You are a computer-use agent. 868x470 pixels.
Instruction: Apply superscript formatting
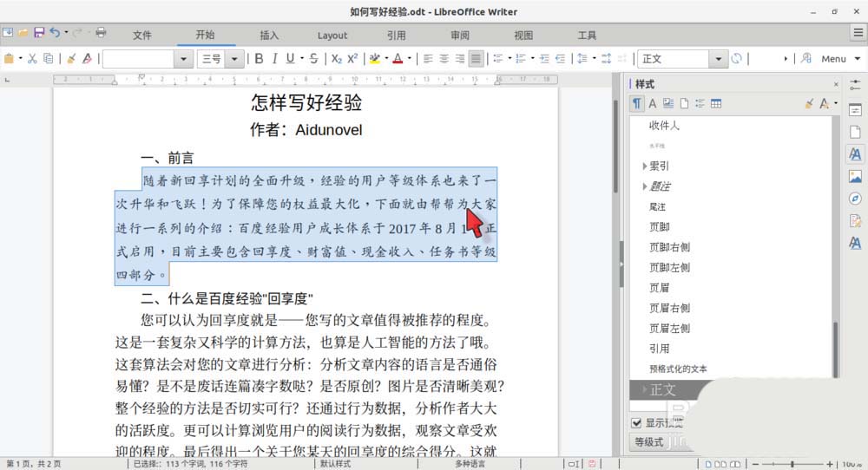352,59
